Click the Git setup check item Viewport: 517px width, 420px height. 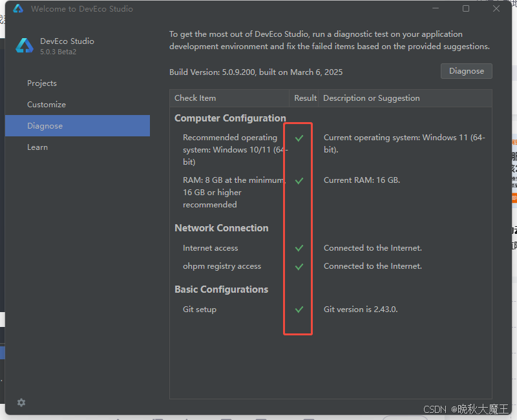[x=200, y=310]
